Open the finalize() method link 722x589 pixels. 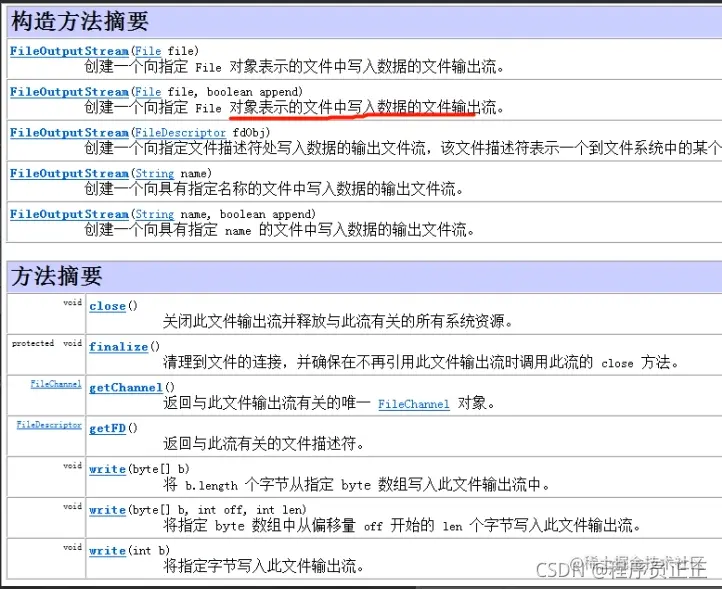(119, 347)
